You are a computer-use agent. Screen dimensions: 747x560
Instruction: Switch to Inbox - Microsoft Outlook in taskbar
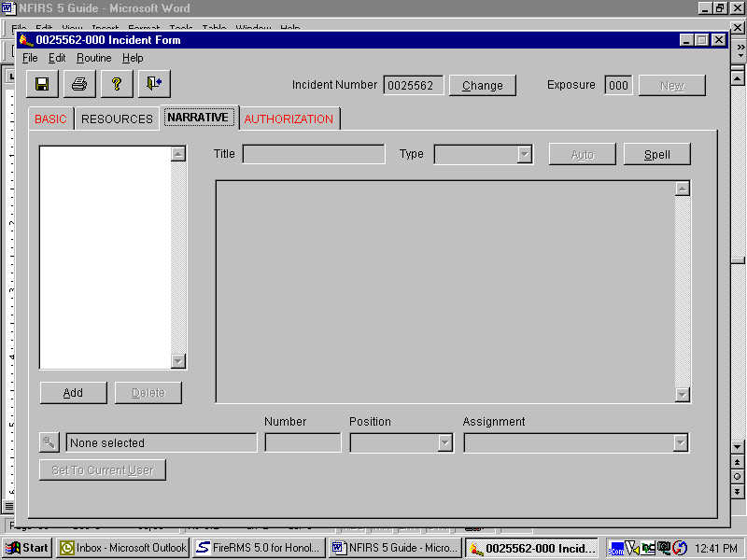click(x=122, y=548)
